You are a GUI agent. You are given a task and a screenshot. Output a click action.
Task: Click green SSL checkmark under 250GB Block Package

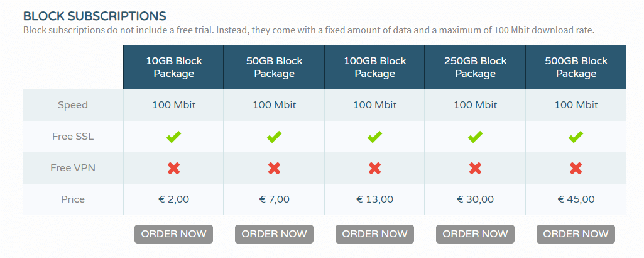(x=475, y=137)
